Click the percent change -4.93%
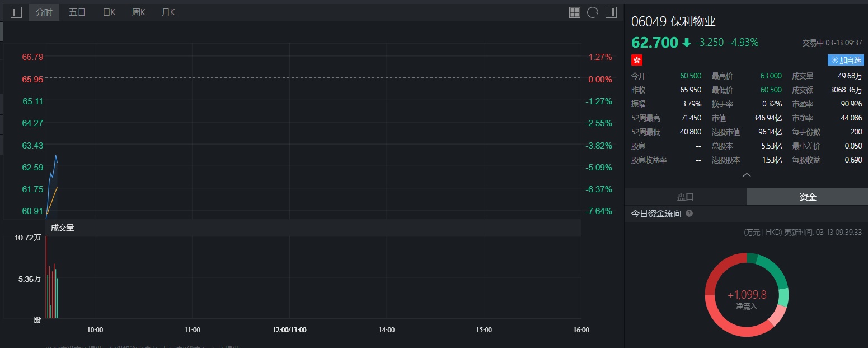 (743, 43)
